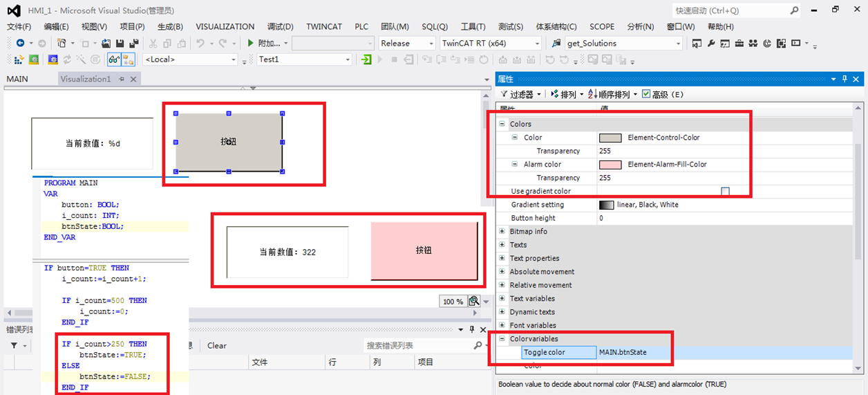The width and height of the screenshot is (868, 395).
Task: Select the grey 按钮 button element on canvas
Action: click(229, 142)
